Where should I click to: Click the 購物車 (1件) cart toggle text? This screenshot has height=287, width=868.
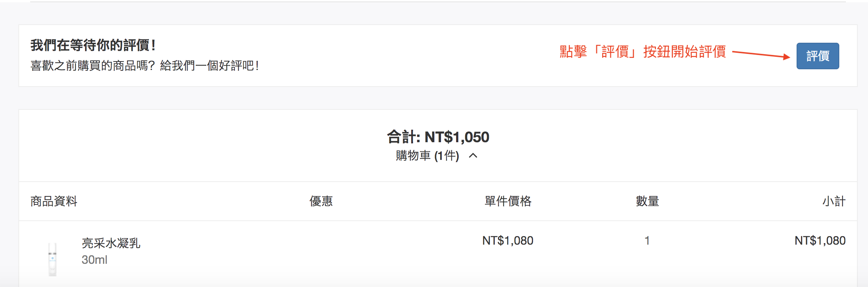click(x=427, y=156)
